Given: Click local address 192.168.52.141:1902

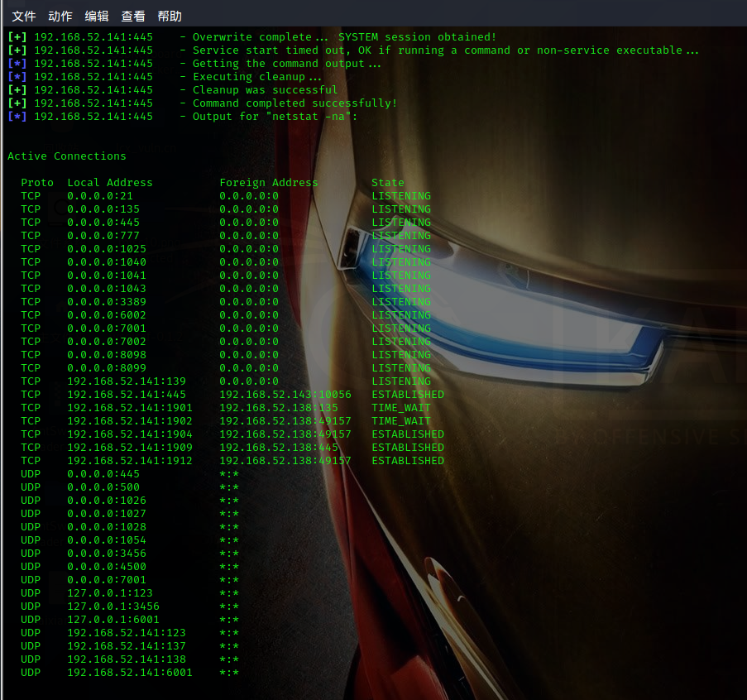Looking at the screenshot, I should (130, 421).
